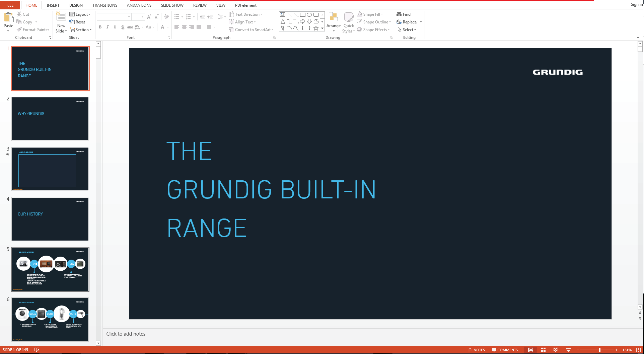Click the Find binoculars icon

[399, 14]
